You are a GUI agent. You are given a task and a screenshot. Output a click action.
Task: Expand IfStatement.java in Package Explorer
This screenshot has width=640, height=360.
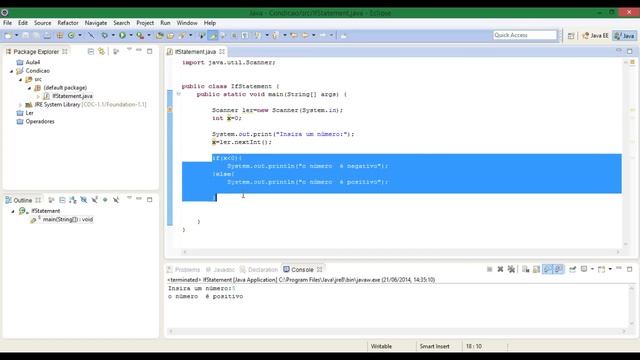[38, 96]
